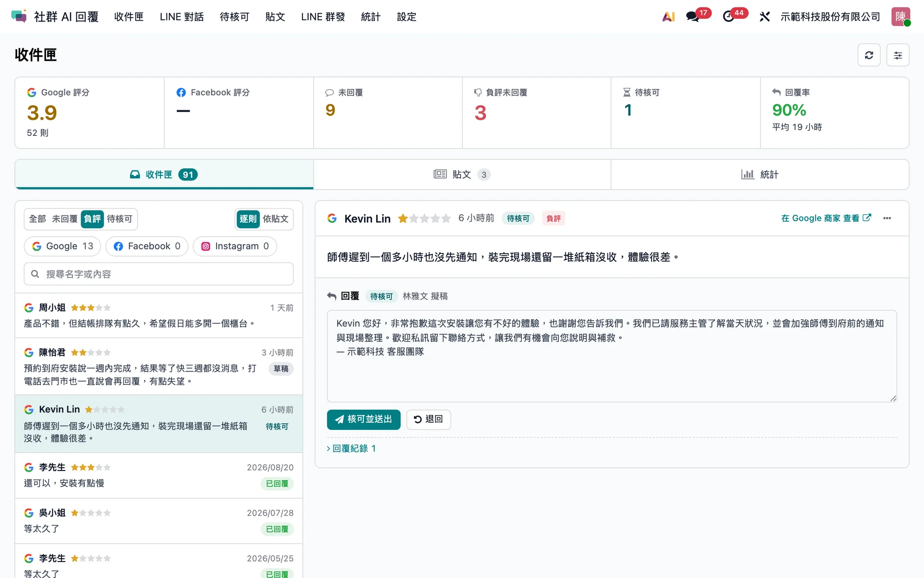
Task: Filter by Instagram 0 platform chip
Action: coord(235,246)
